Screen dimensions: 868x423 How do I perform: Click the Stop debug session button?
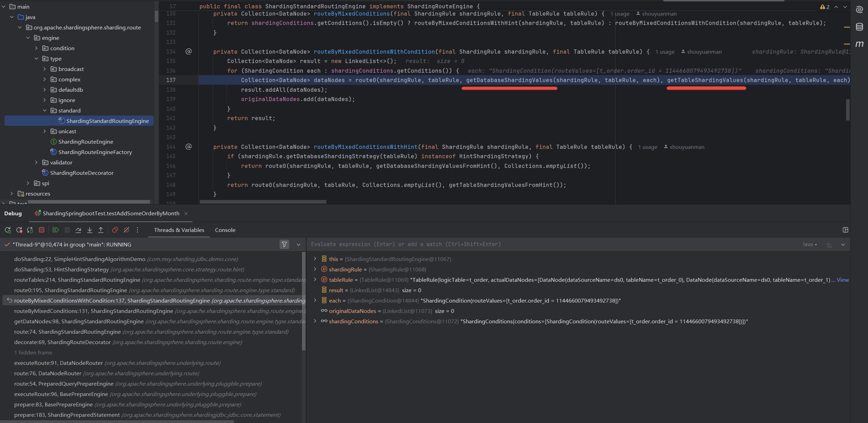pos(42,230)
